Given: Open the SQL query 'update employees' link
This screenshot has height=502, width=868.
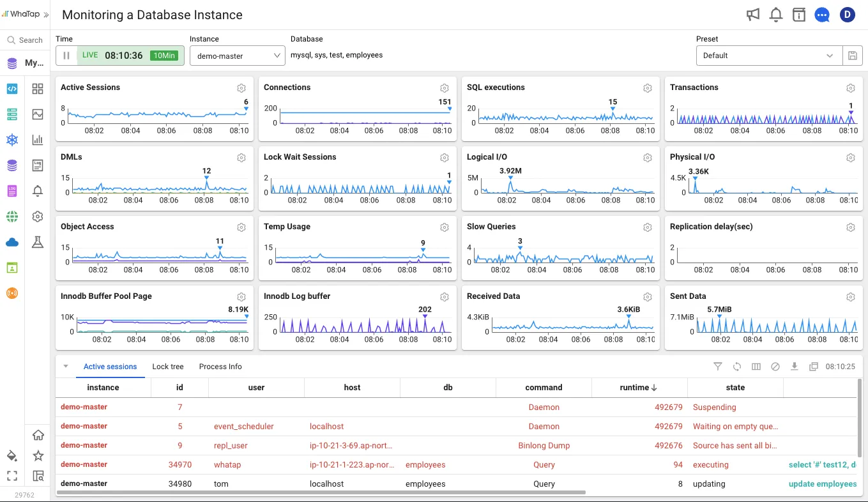Looking at the screenshot, I should (x=823, y=483).
